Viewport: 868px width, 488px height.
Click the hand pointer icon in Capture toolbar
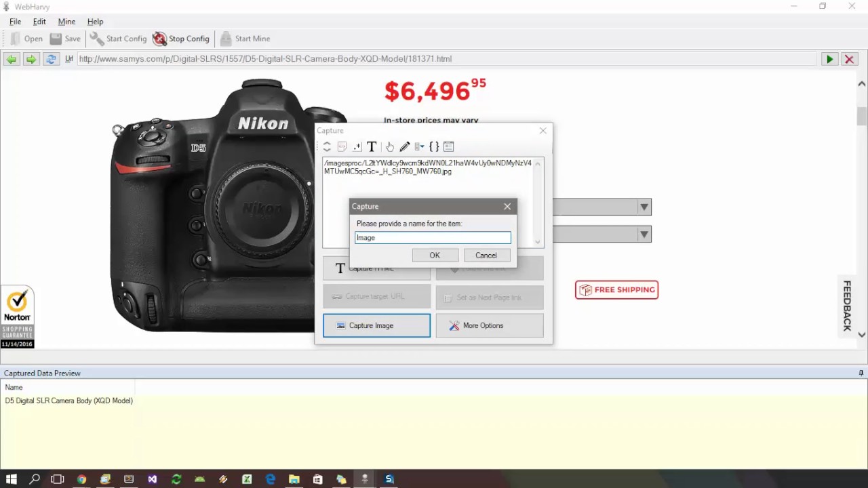[390, 146]
